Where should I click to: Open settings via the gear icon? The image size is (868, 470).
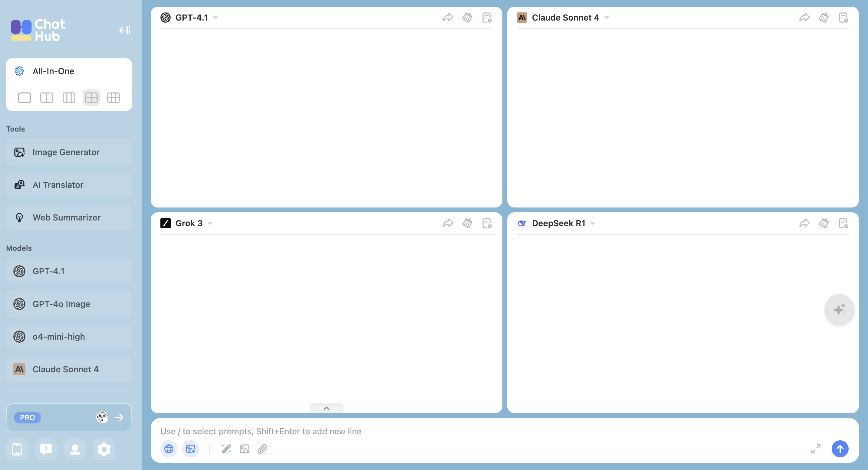(104, 449)
